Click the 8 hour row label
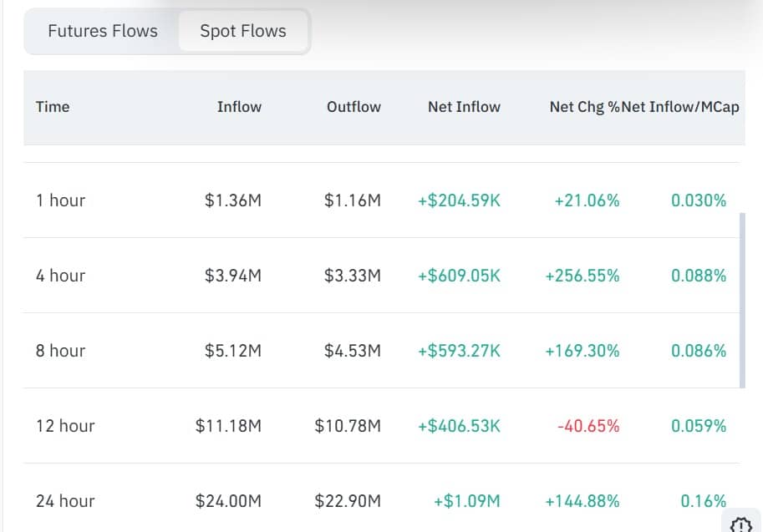Image resolution: width=763 pixels, height=532 pixels. coord(60,351)
